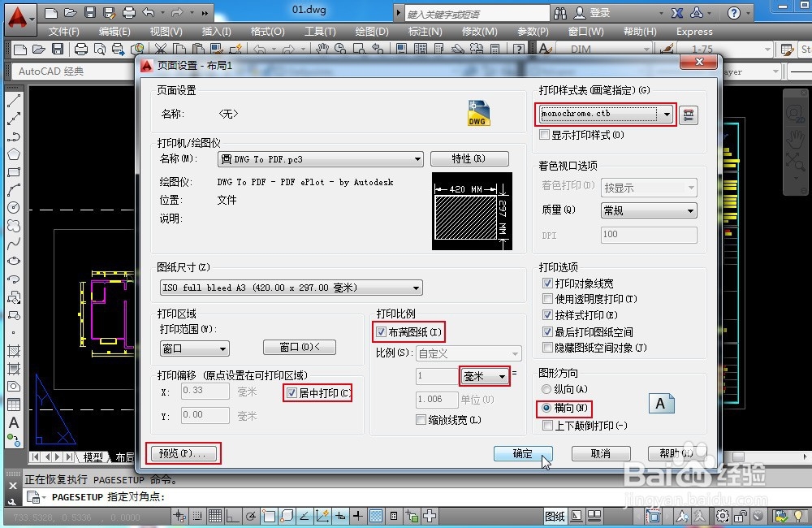Select the Ellipse draw tool
812x528 pixels.
click(x=14, y=261)
